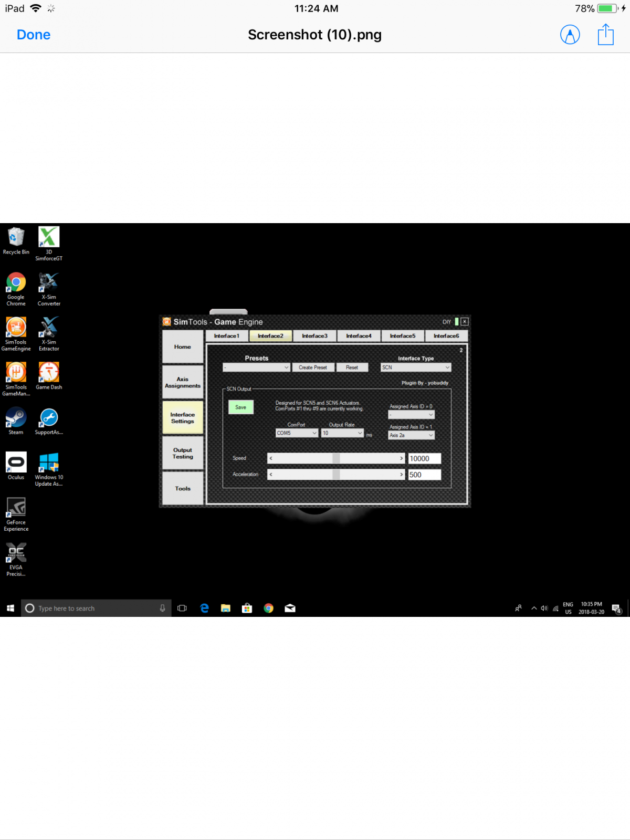This screenshot has height=840, width=630.
Task: Open the Output Testing section
Action: 183,453
